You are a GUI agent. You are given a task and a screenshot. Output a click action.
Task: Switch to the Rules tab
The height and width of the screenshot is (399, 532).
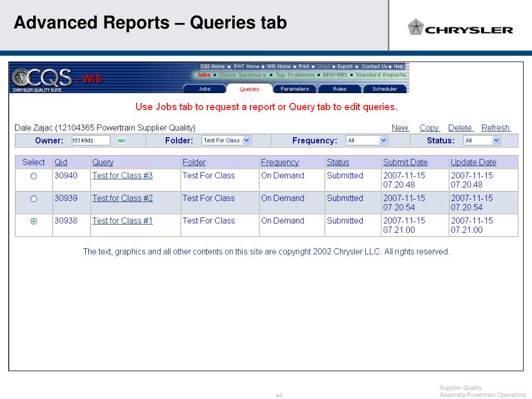click(x=340, y=89)
